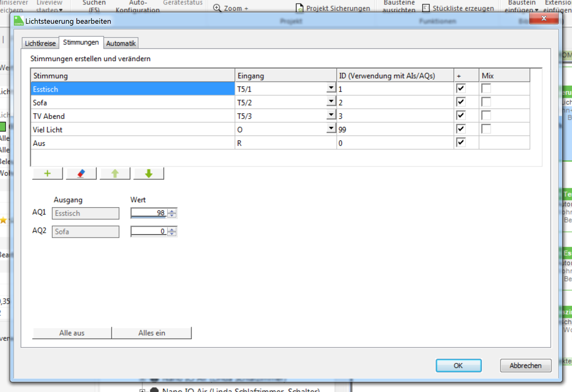The width and height of the screenshot is (572, 392).
Task: Click the Lichtsteuerung dialog title icon
Action: (x=18, y=21)
